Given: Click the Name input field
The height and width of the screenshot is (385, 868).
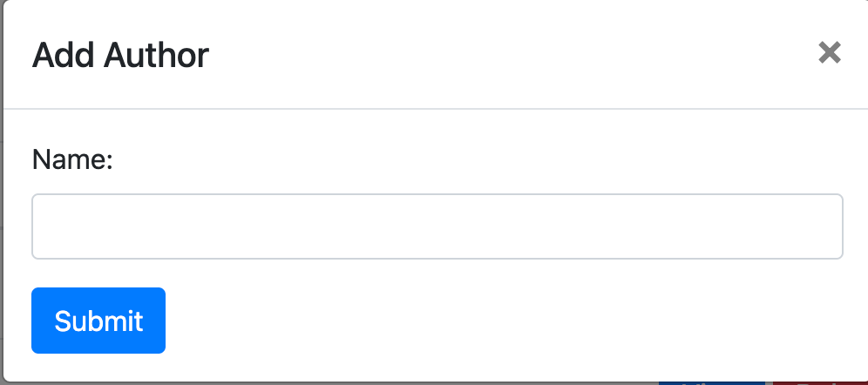Looking at the screenshot, I should point(437,226).
